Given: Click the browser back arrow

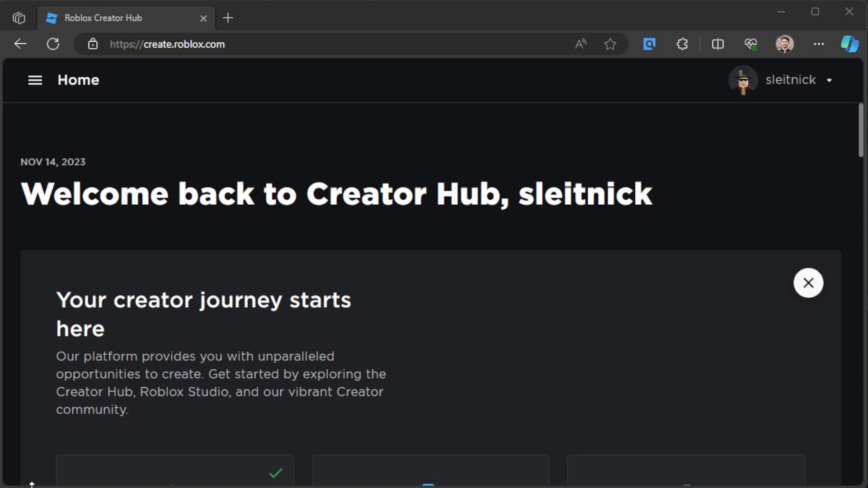Looking at the screenshot, I should tap(20, 44).
